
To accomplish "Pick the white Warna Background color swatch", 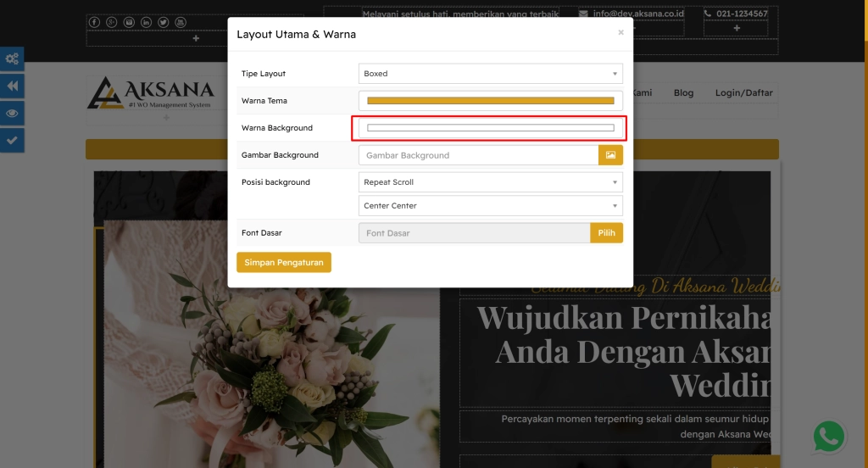I will [x=491, y=128].
